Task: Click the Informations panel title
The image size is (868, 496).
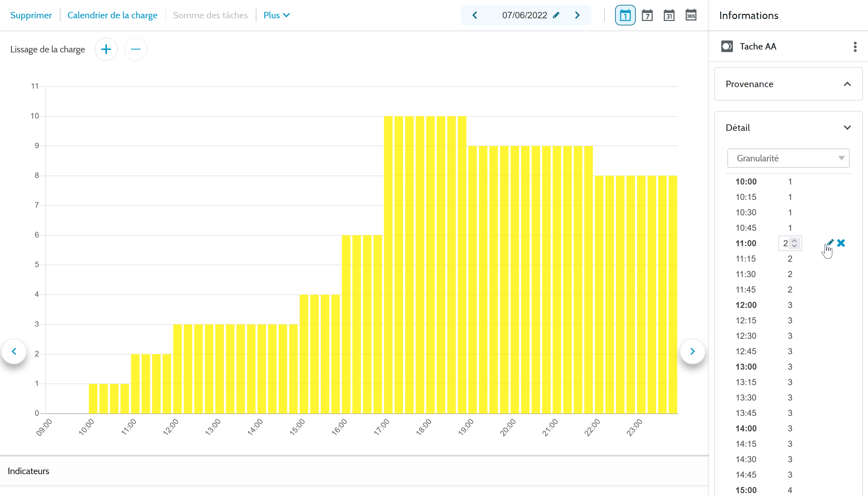Action: pyautogui.click(x=749, y=15)
